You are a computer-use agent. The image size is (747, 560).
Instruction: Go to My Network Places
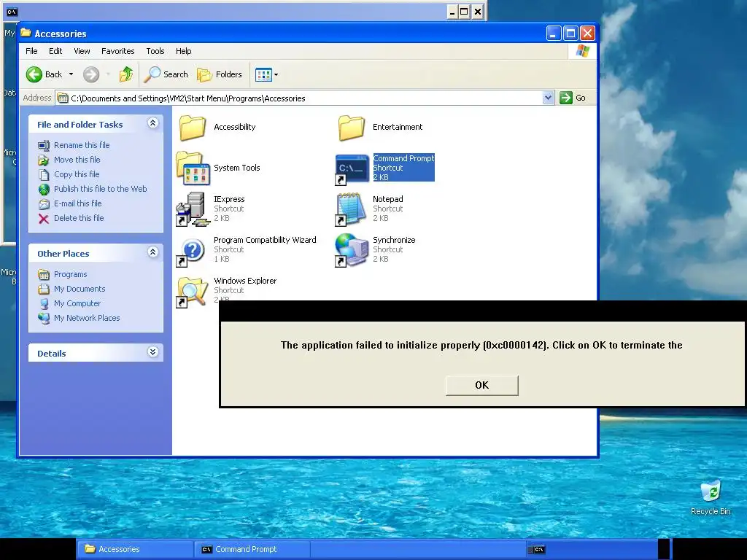[x=87, y=318]
